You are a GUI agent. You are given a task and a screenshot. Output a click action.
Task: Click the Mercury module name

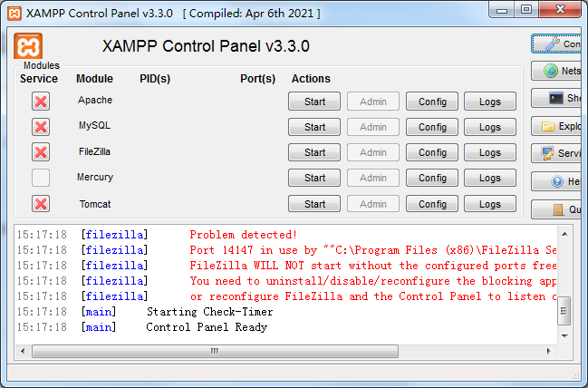pyautogui.click(x=95, y=177)
